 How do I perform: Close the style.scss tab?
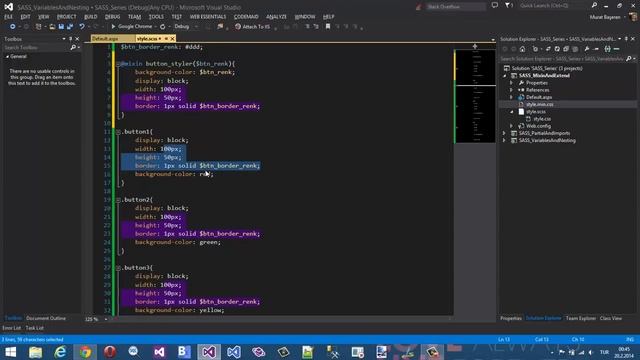pos(172,38)
